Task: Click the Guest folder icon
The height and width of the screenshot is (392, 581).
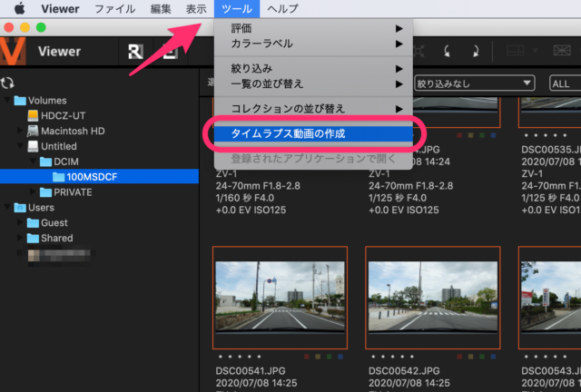Action: [33, 222]
